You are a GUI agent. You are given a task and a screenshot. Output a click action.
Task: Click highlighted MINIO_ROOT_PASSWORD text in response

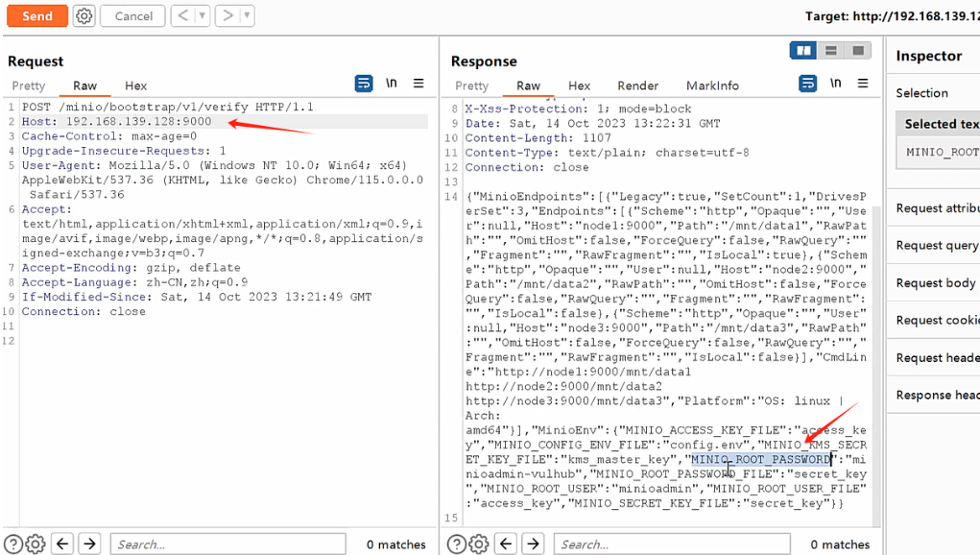[x=761, y=459]
